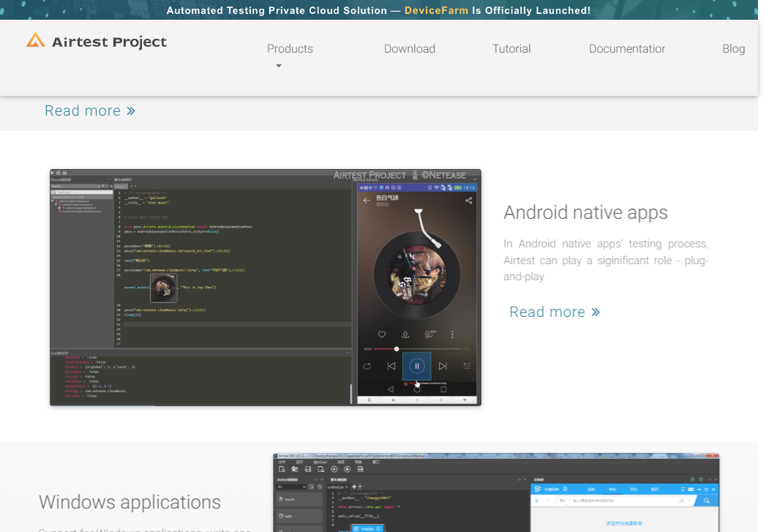Click the paragraph about Android native apps testing
The width and height of the screenshot is (769, 532).
point(606,261)
